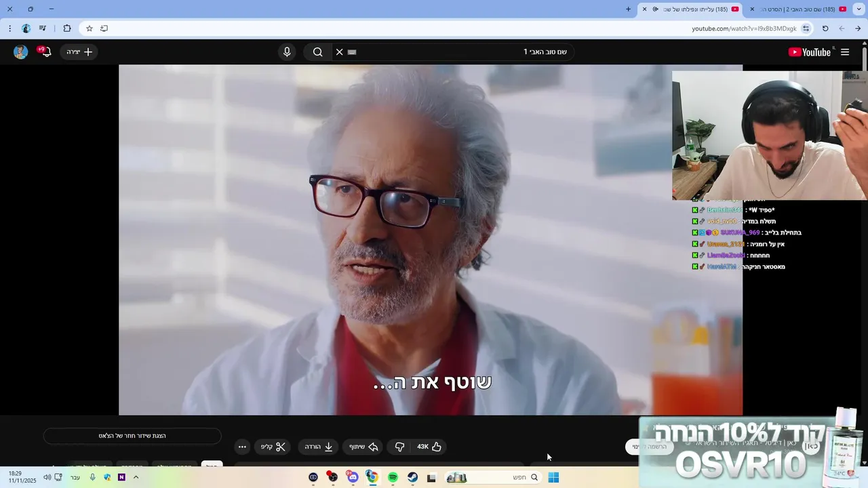
Task: Click chat user void_nv00
Action: (722, 221)
